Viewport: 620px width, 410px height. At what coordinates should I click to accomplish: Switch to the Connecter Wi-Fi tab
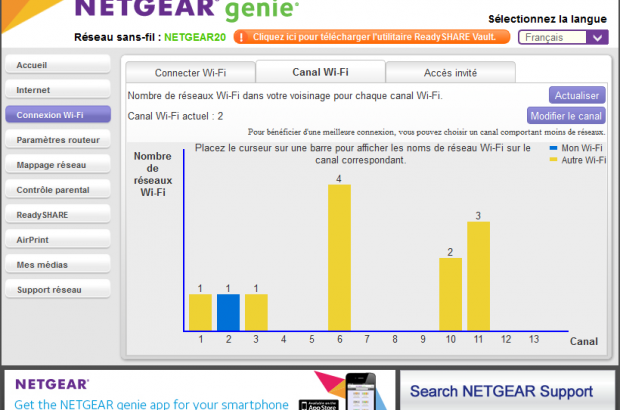pos(189,73)
